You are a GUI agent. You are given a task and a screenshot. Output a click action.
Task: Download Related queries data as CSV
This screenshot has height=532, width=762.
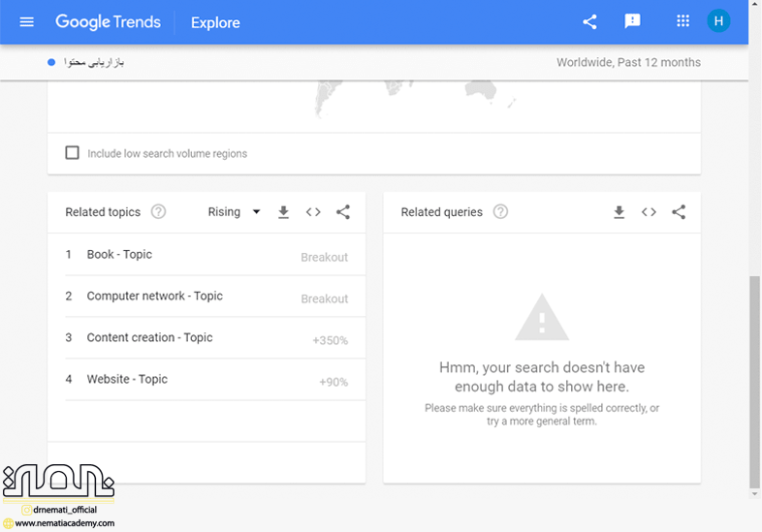(619, 212)
